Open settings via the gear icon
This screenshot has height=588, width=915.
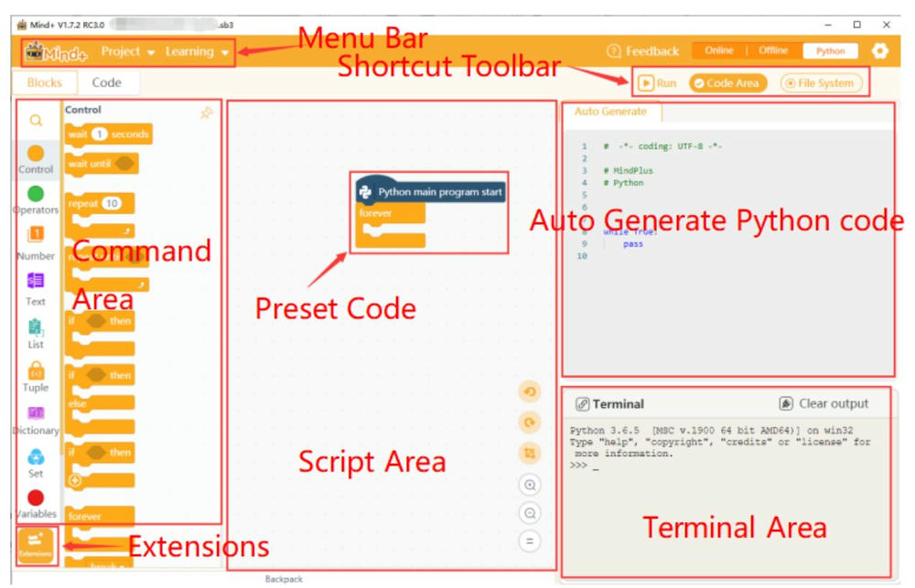880,50
